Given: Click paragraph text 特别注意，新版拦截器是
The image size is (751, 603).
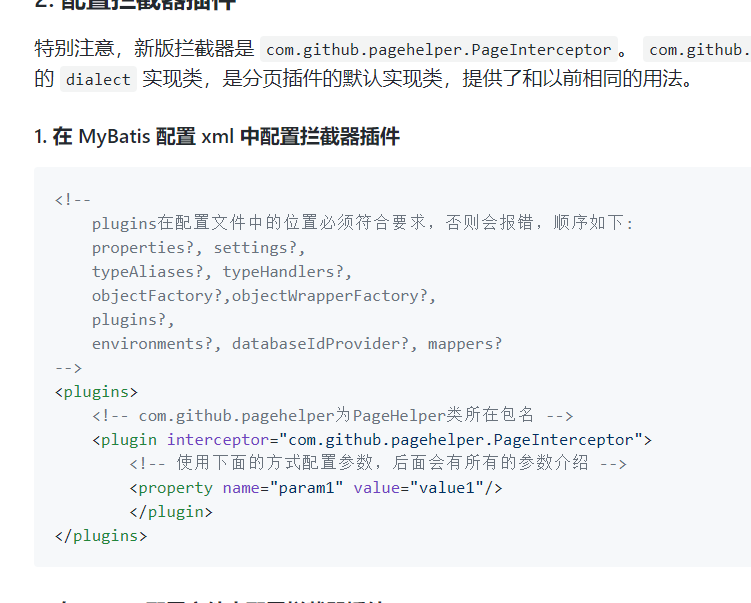Looking at the screenshot, I should point(145,49).
